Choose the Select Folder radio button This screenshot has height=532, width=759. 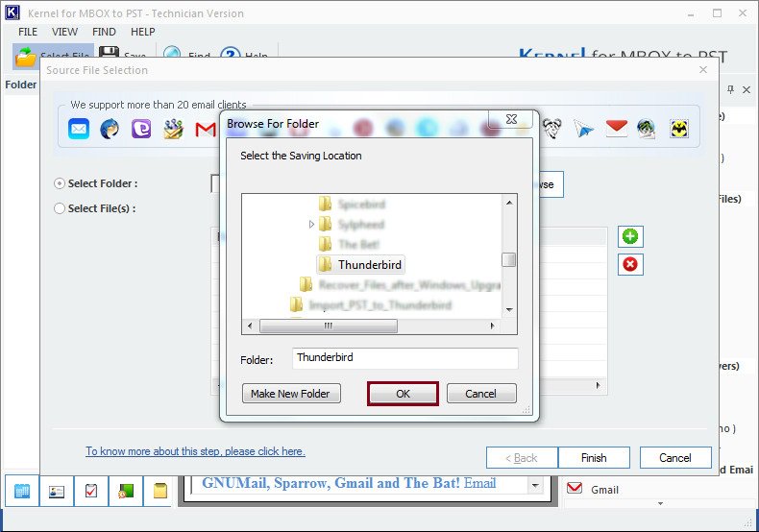tap(59, 183)
